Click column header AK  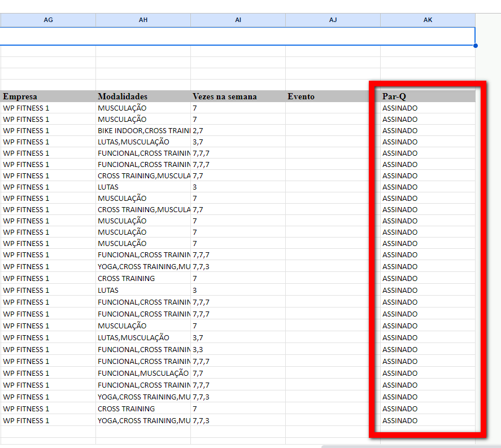[428, 20]
